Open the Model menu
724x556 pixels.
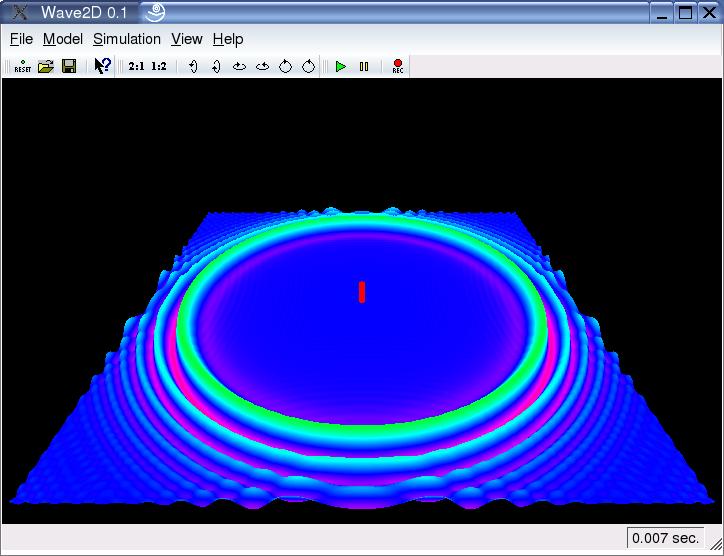(x=62, y=39)
